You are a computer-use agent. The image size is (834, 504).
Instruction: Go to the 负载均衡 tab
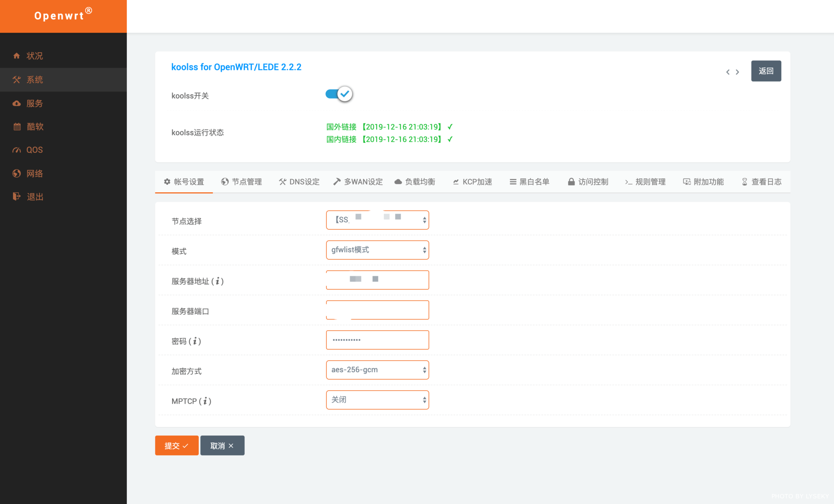point(415,182)
